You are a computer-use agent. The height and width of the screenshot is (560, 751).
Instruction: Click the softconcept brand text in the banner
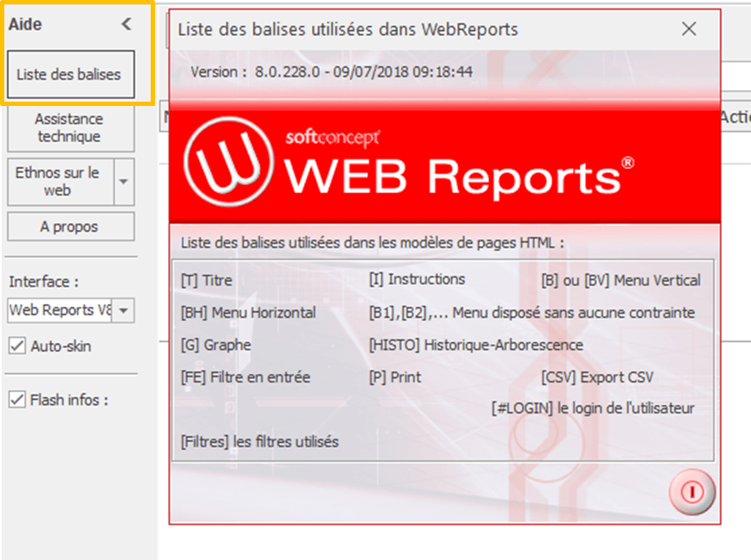coord(333,138)
